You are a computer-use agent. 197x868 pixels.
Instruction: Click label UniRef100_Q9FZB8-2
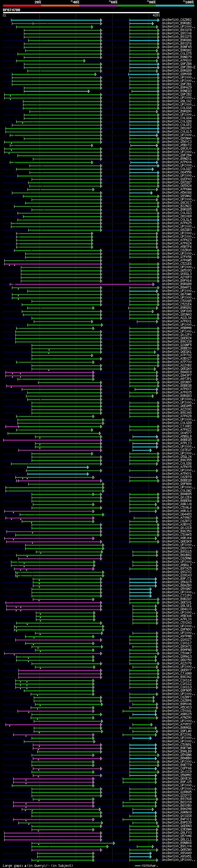click(179, 67)
